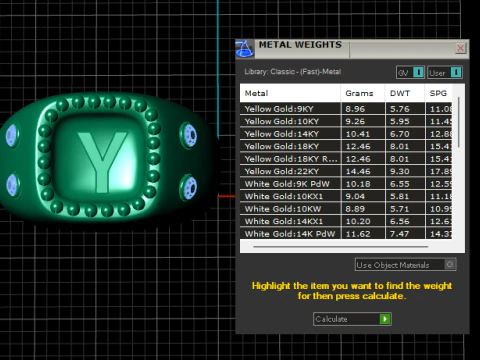This screenshot has height=360, width=480.
Task: Select the Y letter on the ring
Action: point(102,162)
